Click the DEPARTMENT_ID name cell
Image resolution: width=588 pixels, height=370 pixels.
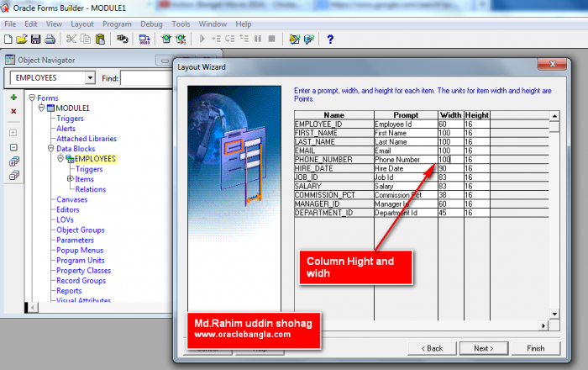tap(334, 213)
